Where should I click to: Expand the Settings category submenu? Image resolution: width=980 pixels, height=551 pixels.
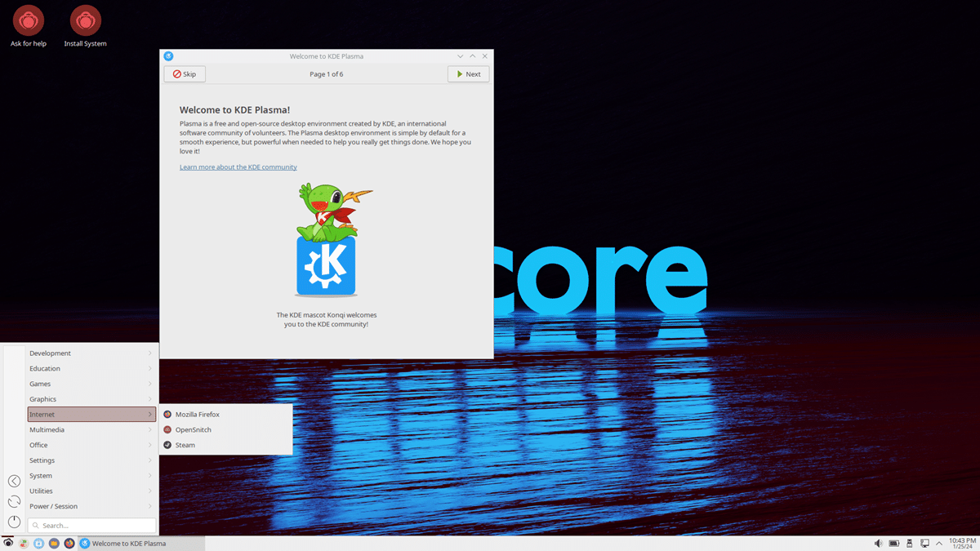coord(91,460)
